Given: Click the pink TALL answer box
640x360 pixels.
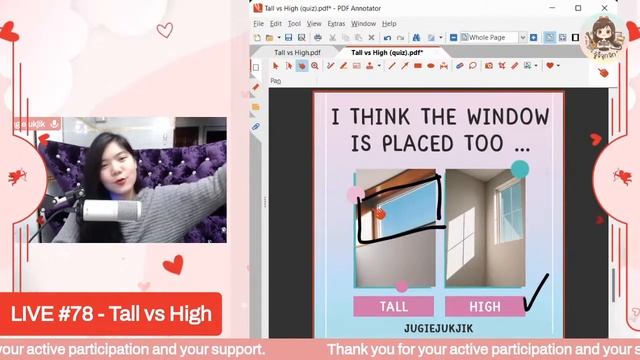Looking at the screenshot, I should [393, 306].
